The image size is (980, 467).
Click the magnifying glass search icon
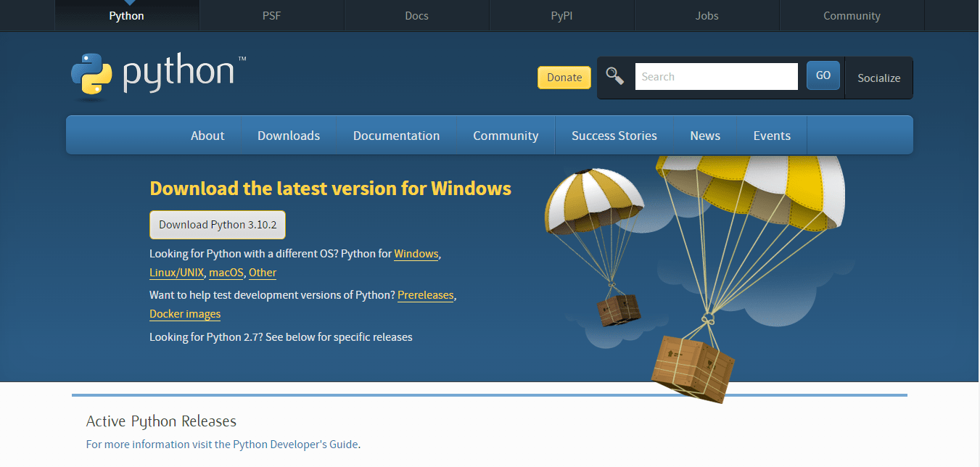click(x=615, y=76)
